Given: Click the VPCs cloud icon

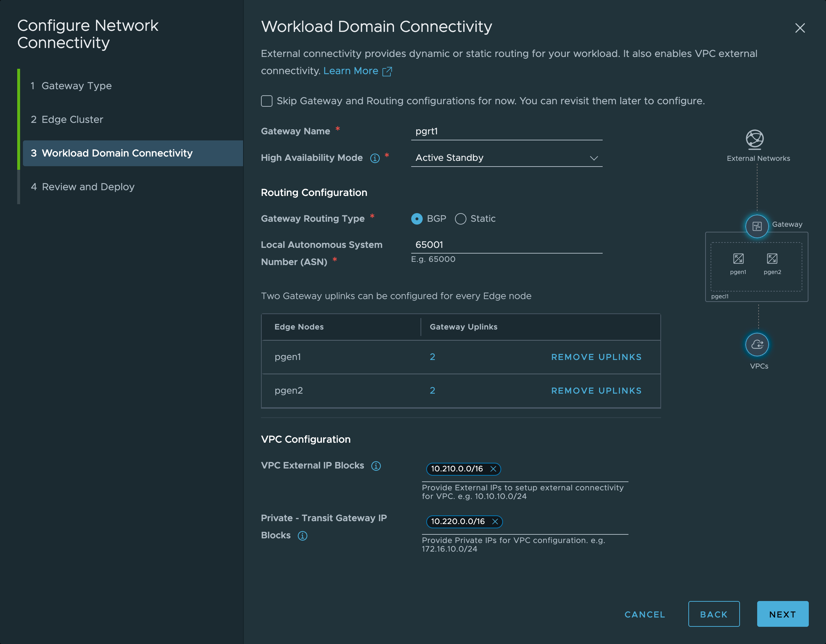Looking at the screenshot, I should 757,344.
